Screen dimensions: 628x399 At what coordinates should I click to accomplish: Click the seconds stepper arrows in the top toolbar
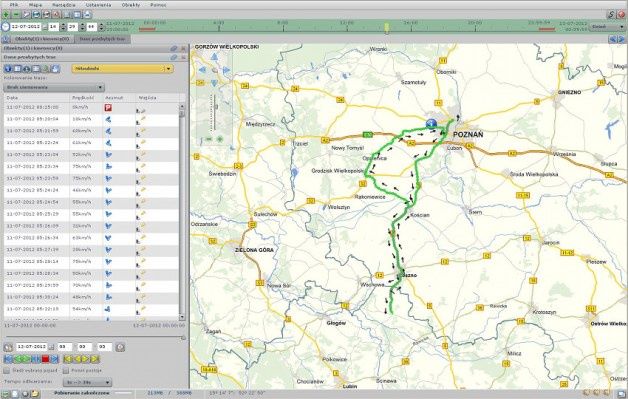[101, 27]
